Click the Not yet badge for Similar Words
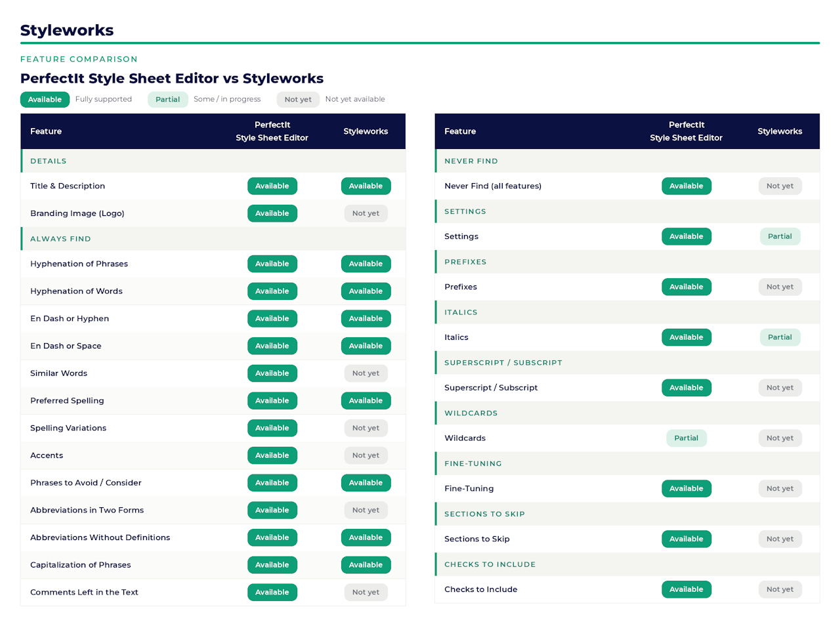The image size is (840, 626). coord(366,373)
